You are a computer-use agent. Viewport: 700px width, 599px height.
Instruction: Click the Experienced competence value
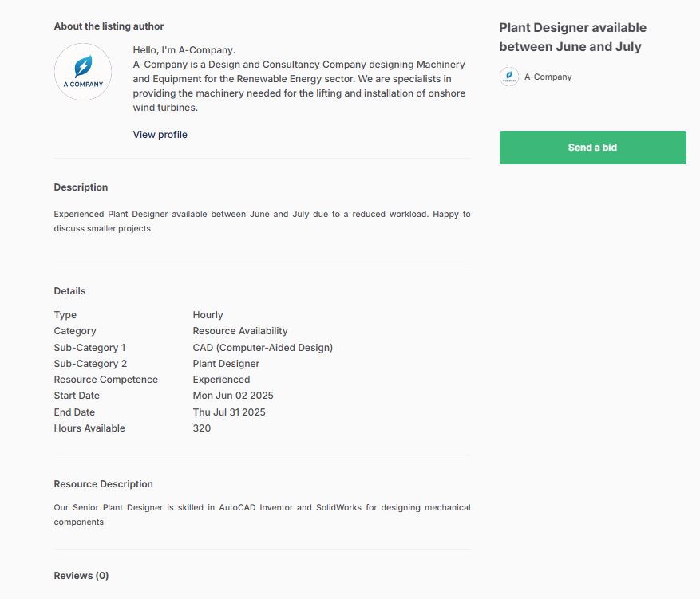(221, 380)
